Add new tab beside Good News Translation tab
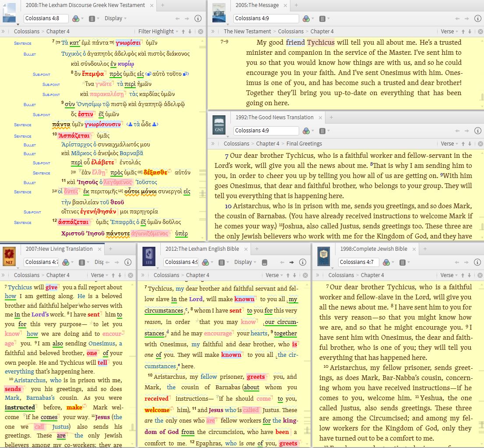 [x=331, y=117]
